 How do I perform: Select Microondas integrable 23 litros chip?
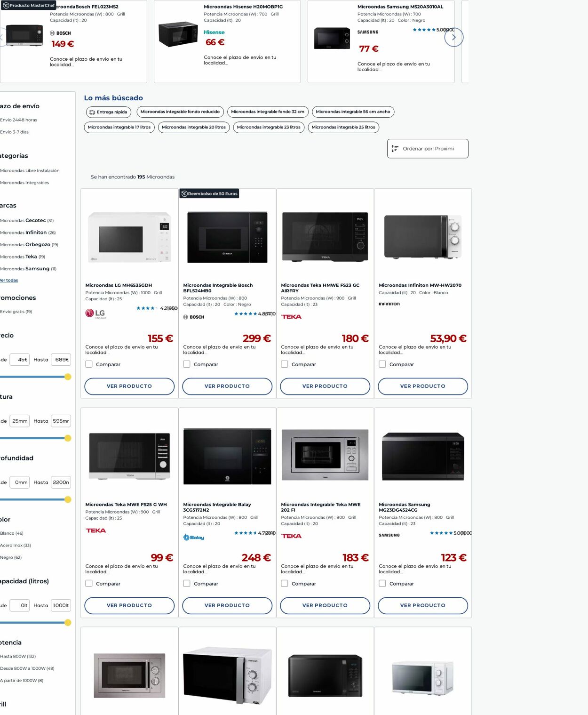[269, 128]
